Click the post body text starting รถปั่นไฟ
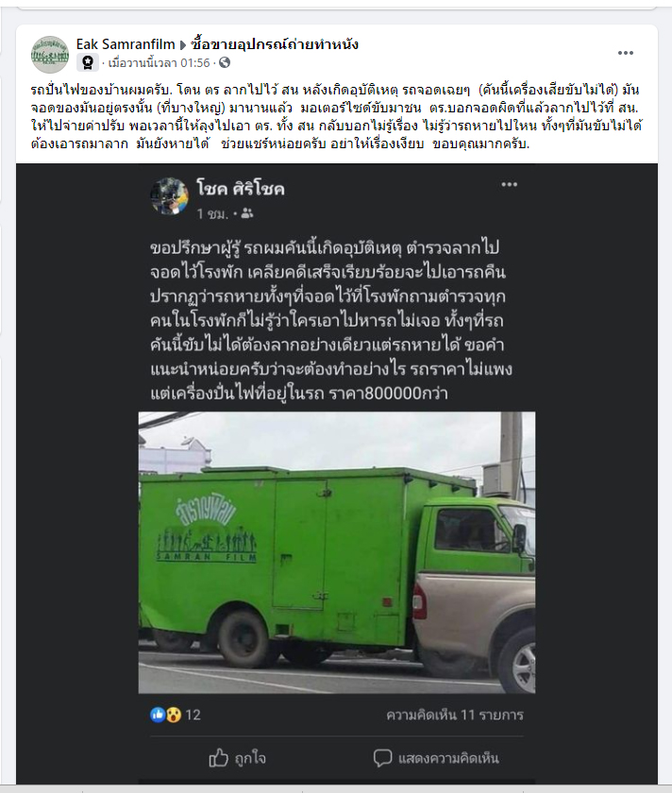Screen dimensions: 672x793 tap(336, 117)
